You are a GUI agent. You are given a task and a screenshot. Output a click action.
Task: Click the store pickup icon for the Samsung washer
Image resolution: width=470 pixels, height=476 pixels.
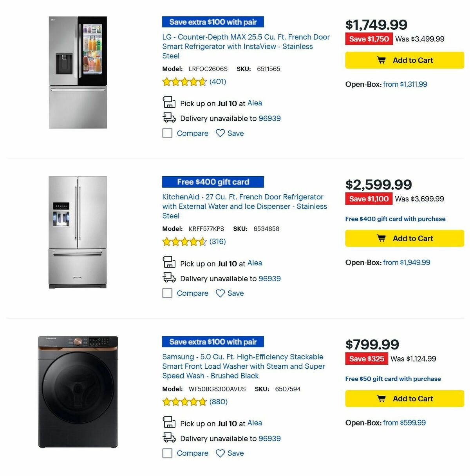click(169, 422)
